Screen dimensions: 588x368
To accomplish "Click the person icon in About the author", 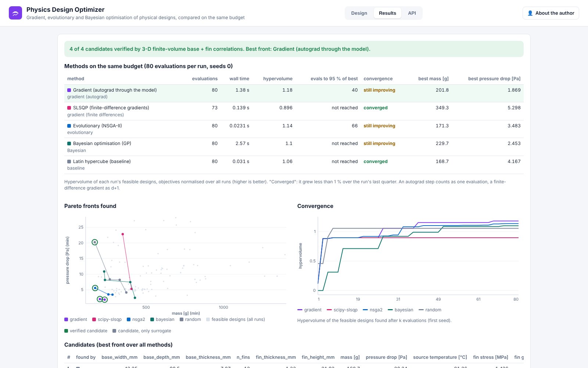I will [x=530, y=13].
